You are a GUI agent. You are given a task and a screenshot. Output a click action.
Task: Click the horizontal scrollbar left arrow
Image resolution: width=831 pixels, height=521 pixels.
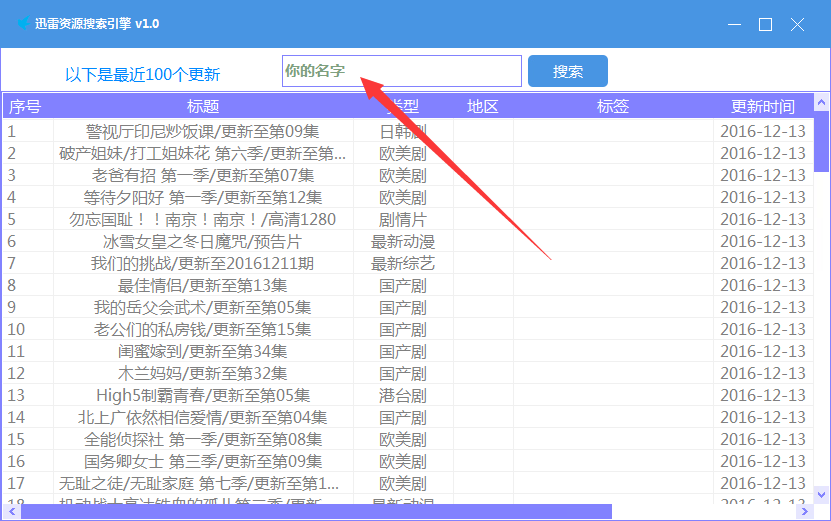click(x=12, y=511)
